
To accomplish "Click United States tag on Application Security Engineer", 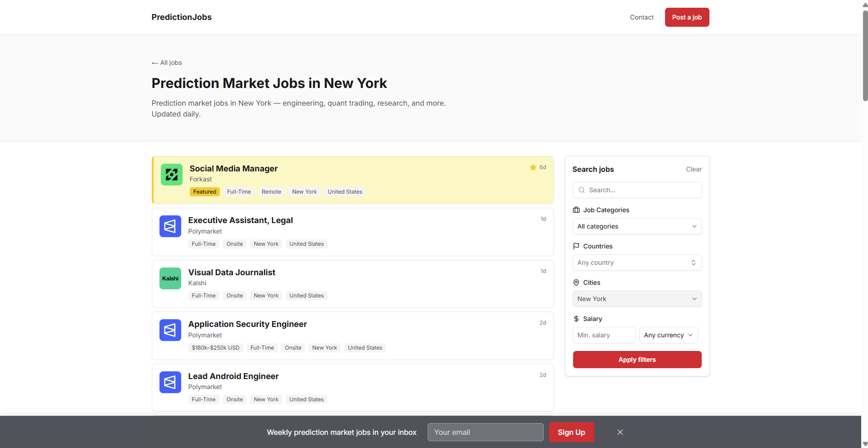I will (x=365, y=348).
